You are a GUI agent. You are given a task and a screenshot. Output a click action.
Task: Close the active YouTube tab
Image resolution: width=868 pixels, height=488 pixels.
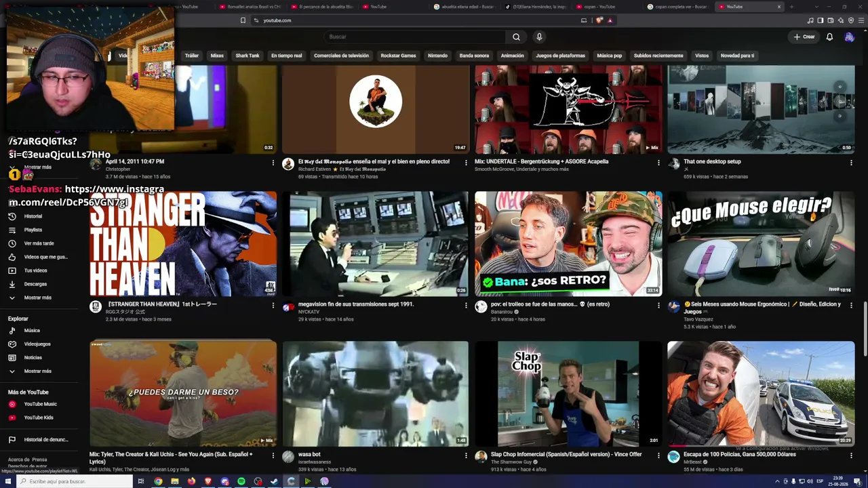tap(778, 7)
